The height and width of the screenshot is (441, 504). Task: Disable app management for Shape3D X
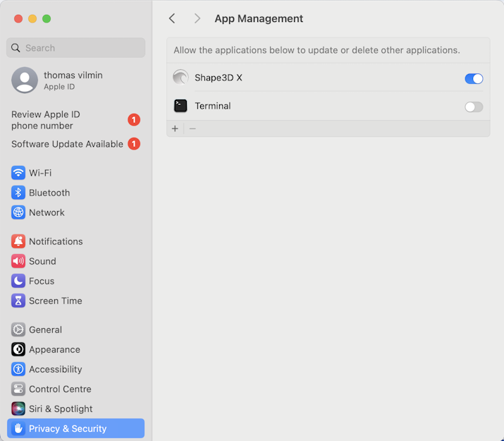pos(474,78)
